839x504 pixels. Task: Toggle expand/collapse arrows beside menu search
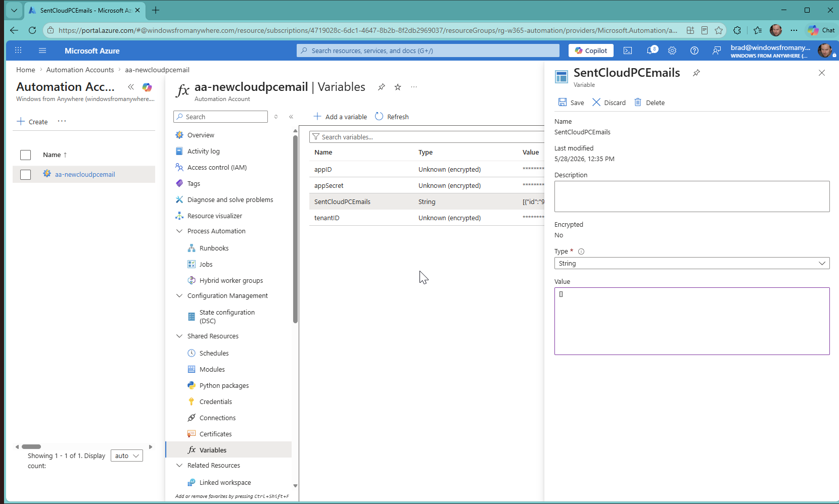click(x=276, y=117)
